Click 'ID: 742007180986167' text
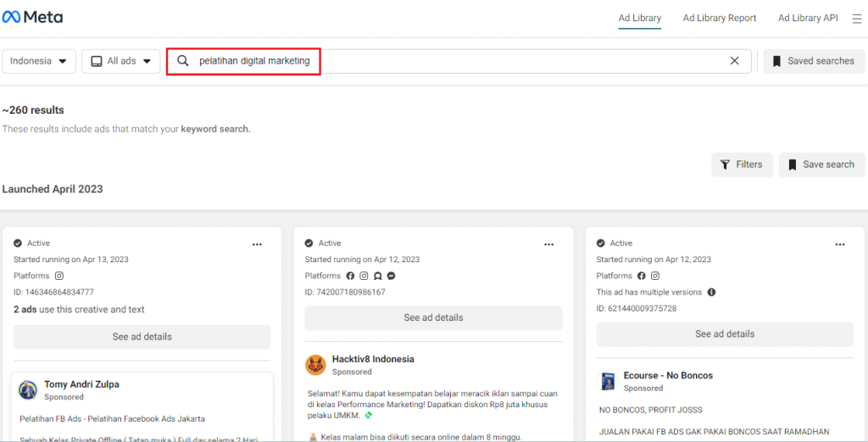This screenshot has height=442, width=868. coord(345,292)
